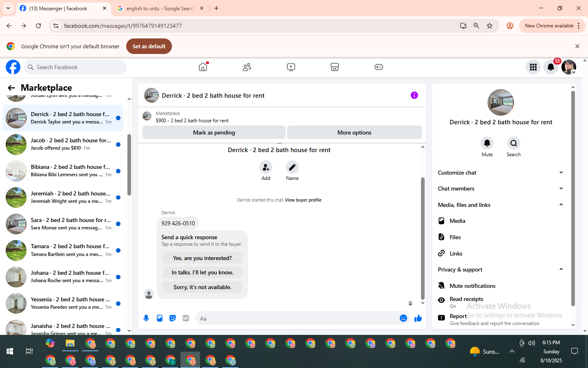Viewport: 588px width, 368px height.
Task: Click Report the conversation option
Action: (x=501, y=319)
